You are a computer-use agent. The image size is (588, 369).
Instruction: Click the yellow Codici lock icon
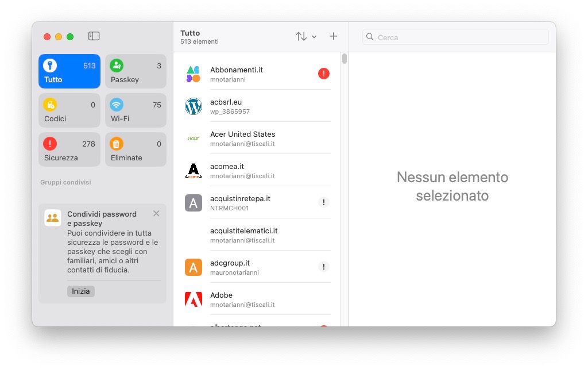tap(50, 105)
